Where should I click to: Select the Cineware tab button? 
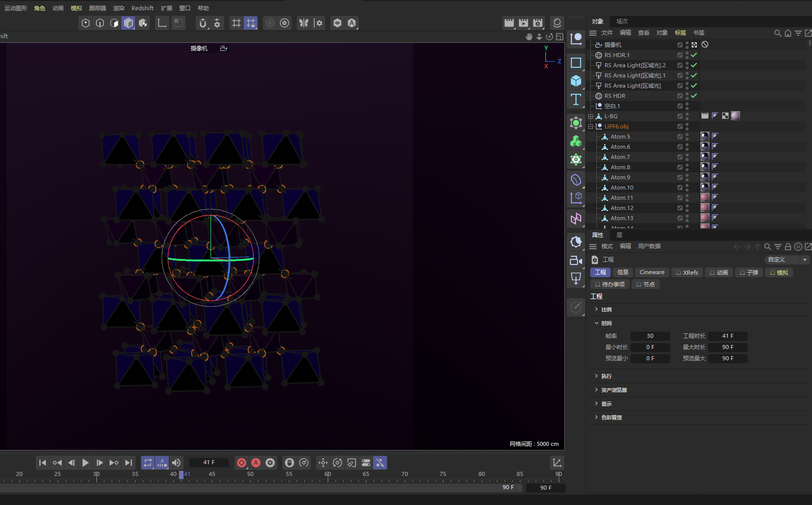click(652, 273)
